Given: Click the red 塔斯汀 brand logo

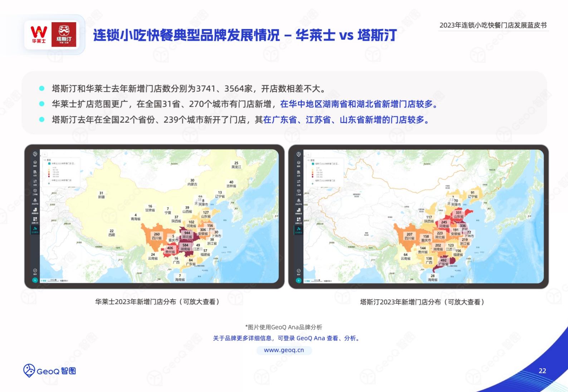Looking at the screenshot, I should (x=64, y=34).
